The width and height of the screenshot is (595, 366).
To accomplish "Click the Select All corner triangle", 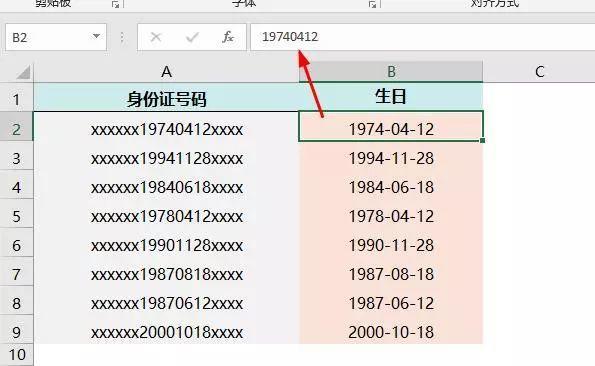I will click(23, 72).
